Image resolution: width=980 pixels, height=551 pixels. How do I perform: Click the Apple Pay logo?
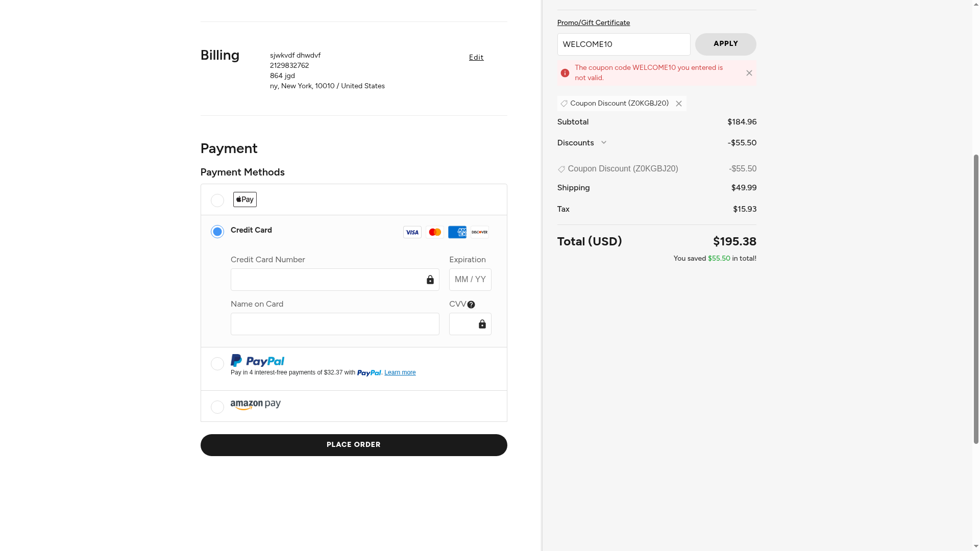244,199
